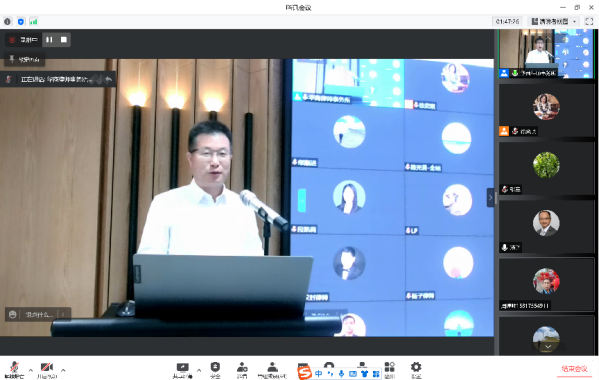This screenshot has width=599, height=380.
Task: Stop the meeting recording
Action: pyautogui.click(x=64, y=39)
